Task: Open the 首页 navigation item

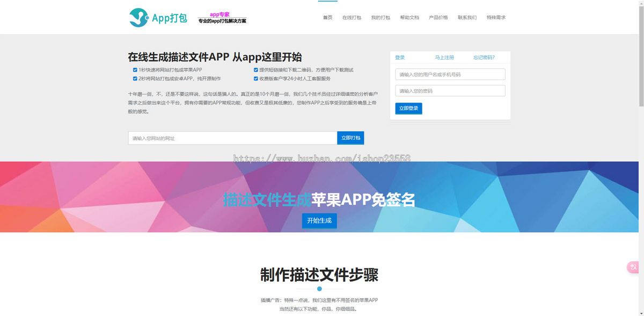Action: pyautogui.click(x=327, y=18)
